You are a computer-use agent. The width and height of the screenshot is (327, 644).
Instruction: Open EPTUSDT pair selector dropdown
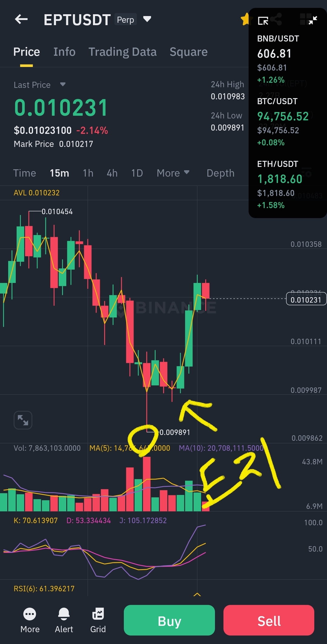(x=147, y=19)
